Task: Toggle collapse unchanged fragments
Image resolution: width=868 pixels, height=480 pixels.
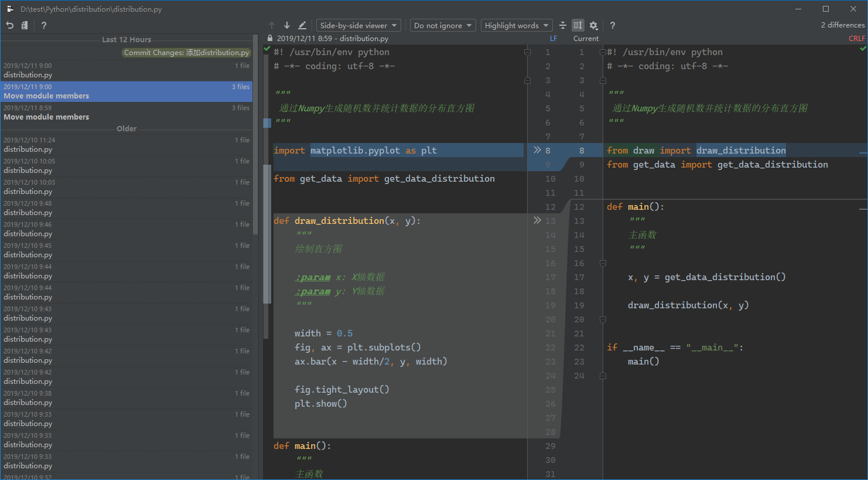Action: [x=563, y=25]
